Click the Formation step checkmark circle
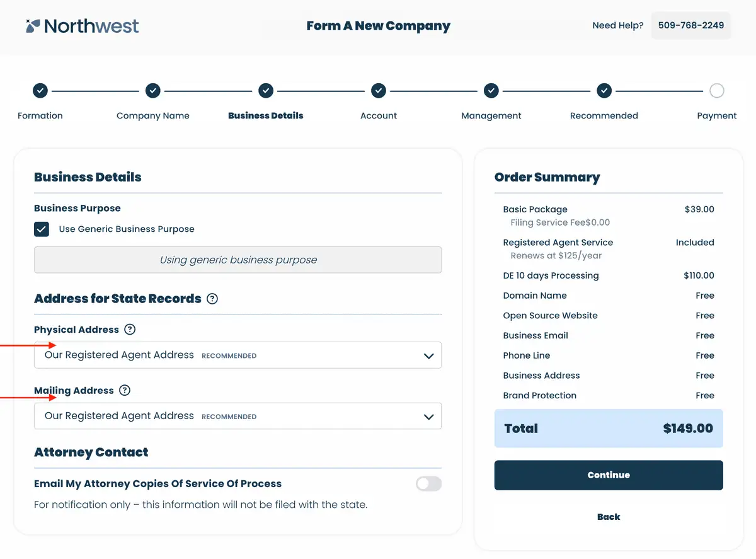This screenshot has height=559, width=756. click(40, 91)
